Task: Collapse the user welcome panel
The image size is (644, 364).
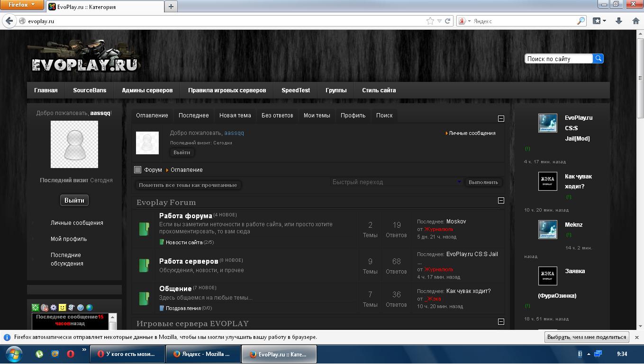Action: (x=501, y=118)
